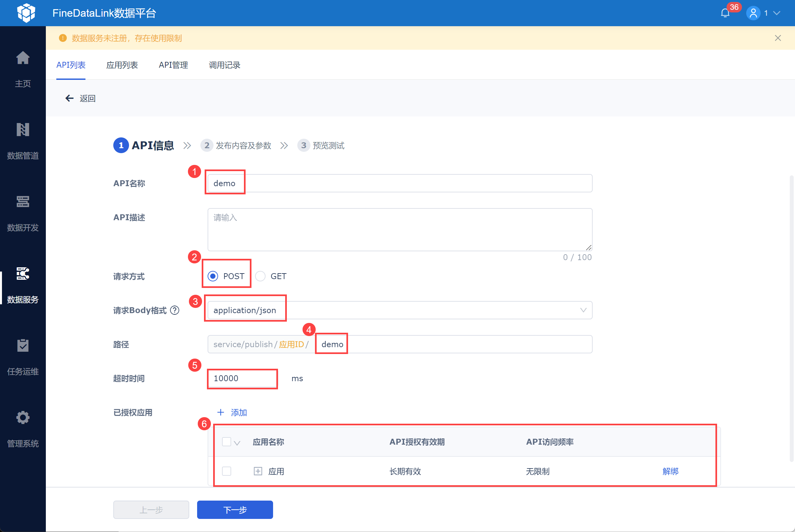Select the POST request method radio
This screenshot has height=532, width=795.
pyautogui.click(x=213, y=276)
